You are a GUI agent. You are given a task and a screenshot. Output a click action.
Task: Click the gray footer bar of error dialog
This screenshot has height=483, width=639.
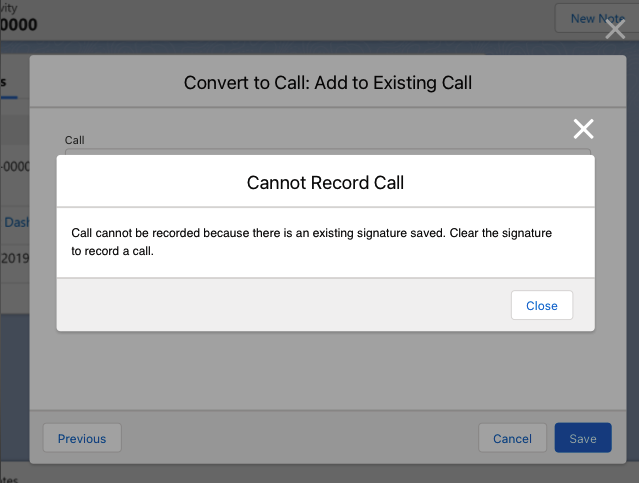point(280,305)
